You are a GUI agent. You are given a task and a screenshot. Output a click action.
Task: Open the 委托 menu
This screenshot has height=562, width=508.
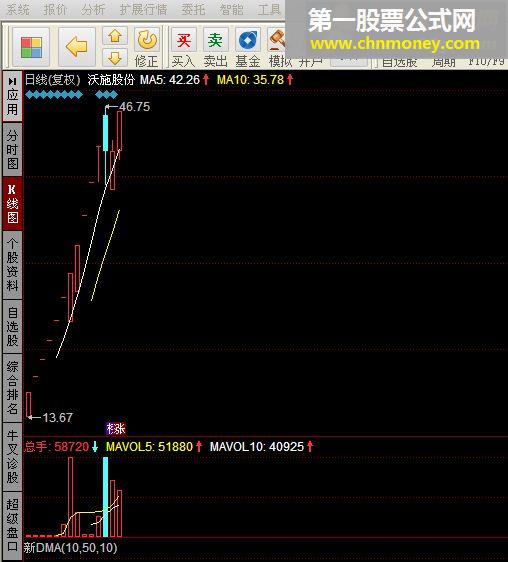click(193, 10)
